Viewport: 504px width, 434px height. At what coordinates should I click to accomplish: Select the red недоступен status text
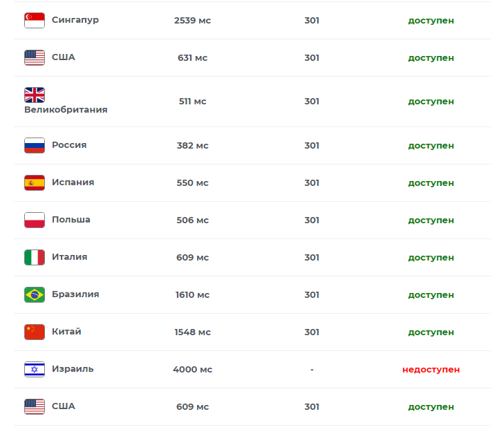[431, 370]
